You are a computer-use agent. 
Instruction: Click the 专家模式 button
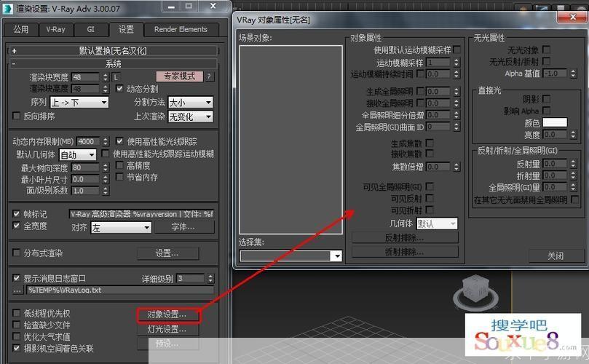click(180, 76)
